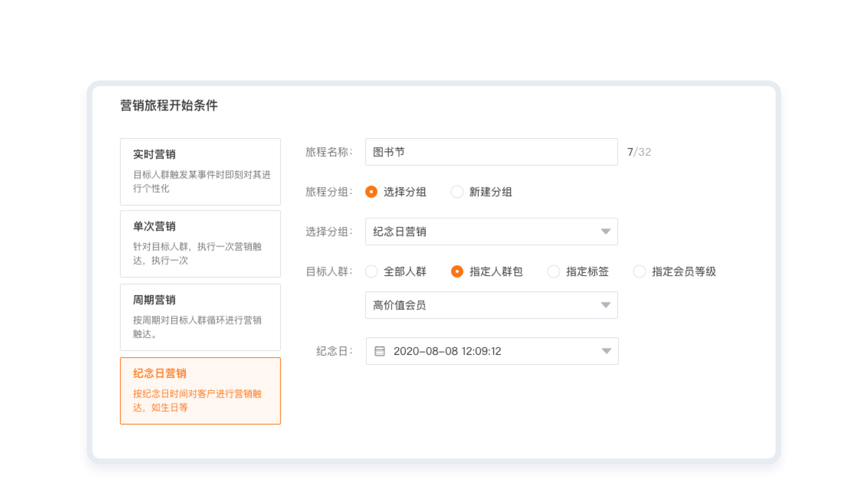Select the 指定会员等级 radio option
868x495 pixels.
pyautogui.click(x=639, y=272)
